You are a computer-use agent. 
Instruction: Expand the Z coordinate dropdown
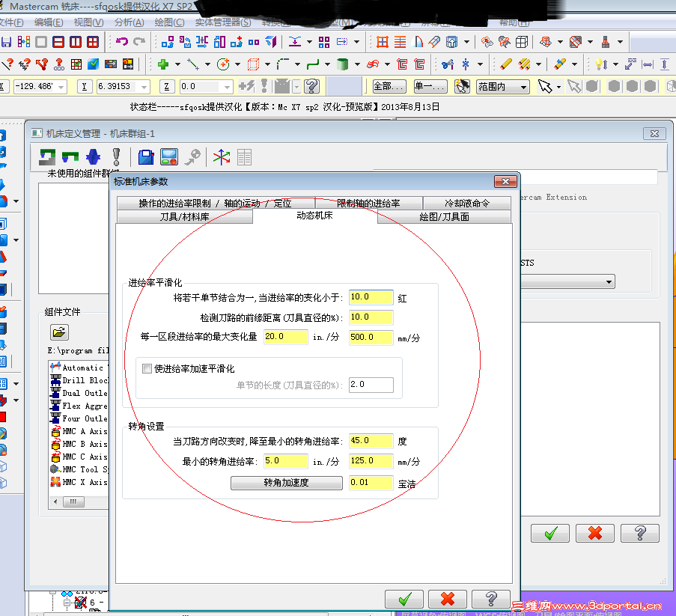[227, 87]
